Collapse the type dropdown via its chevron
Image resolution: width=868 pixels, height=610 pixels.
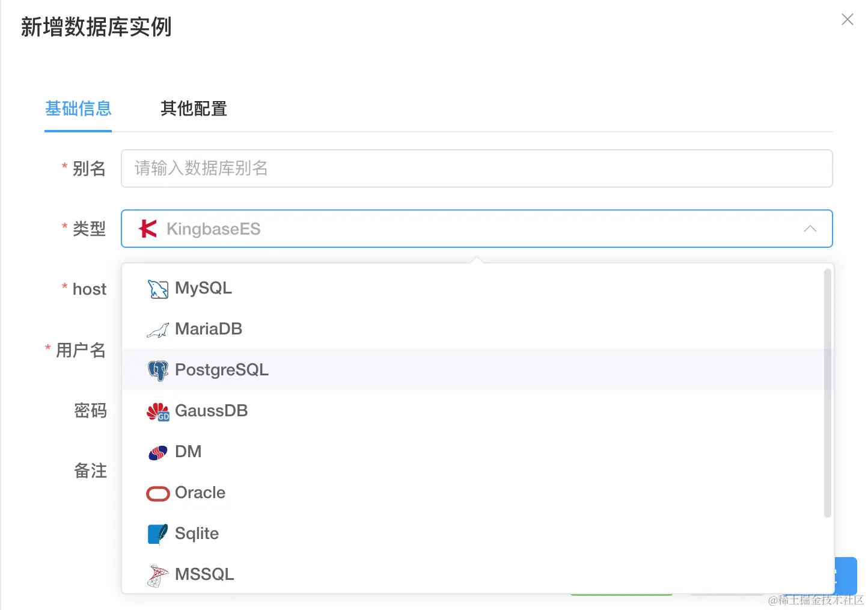coord(810,229)
